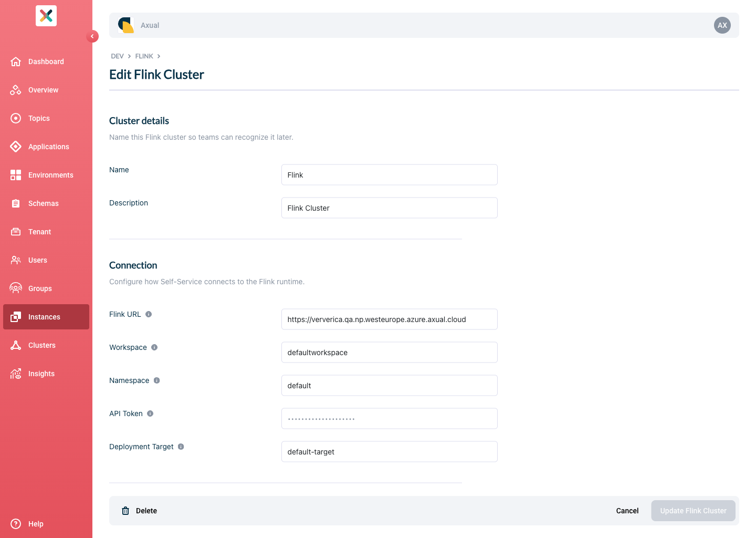Image resolution: width=756 pixels, height=538 pixels.
Task: Click the Users icon
Action: pos(16,260)
